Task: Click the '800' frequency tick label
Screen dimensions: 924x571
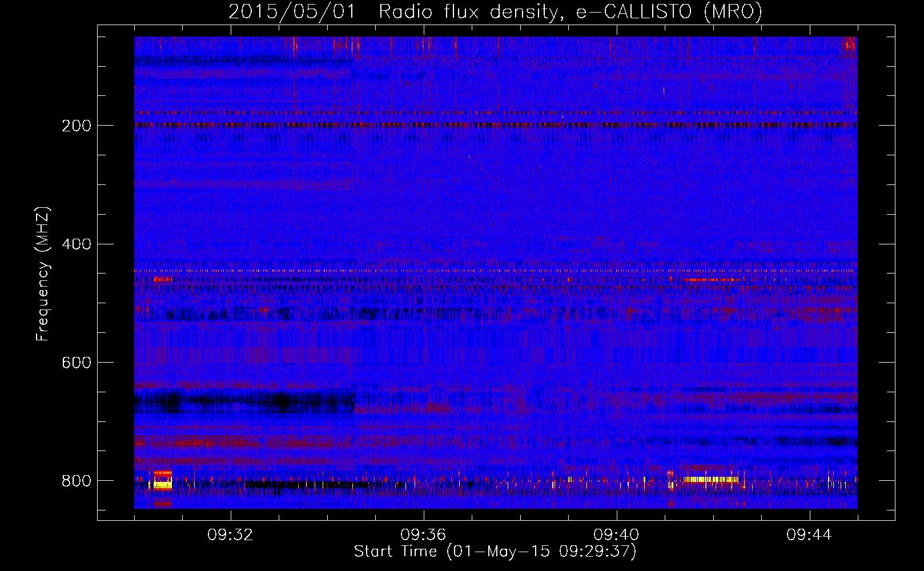Action: (77, 481)
